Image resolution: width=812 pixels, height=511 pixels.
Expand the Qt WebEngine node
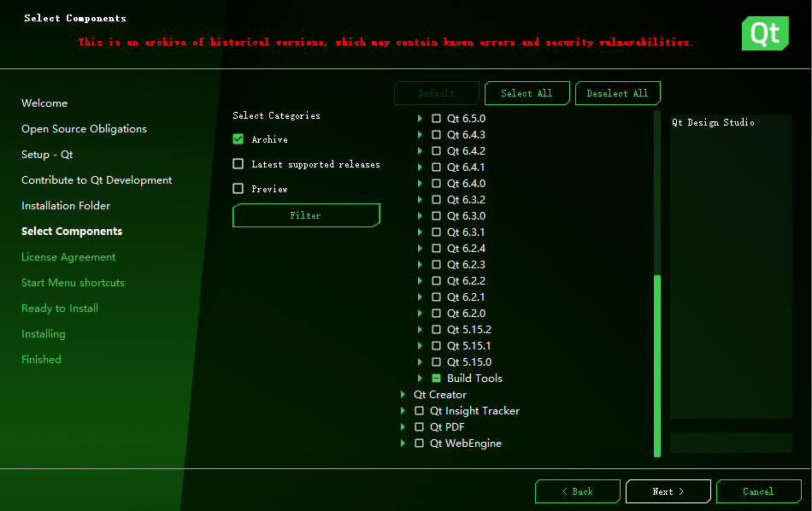point(403,443)
